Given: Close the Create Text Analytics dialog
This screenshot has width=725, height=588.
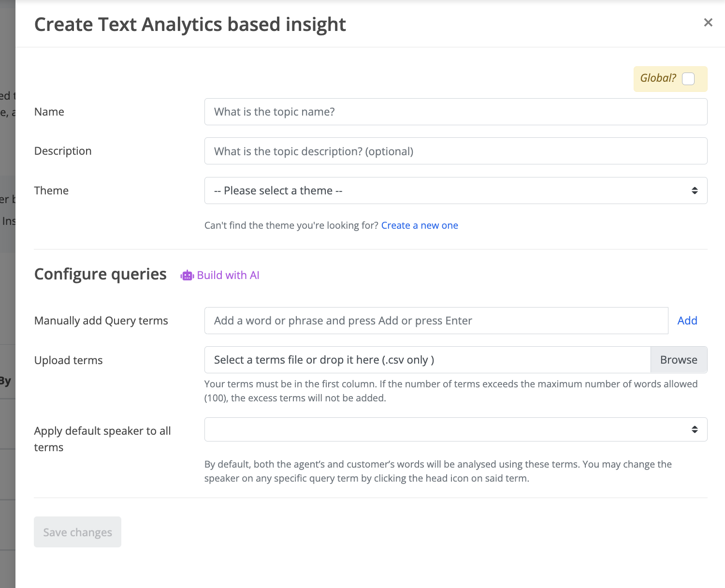Looking at the screenshot, I should (x=708, y=23).
